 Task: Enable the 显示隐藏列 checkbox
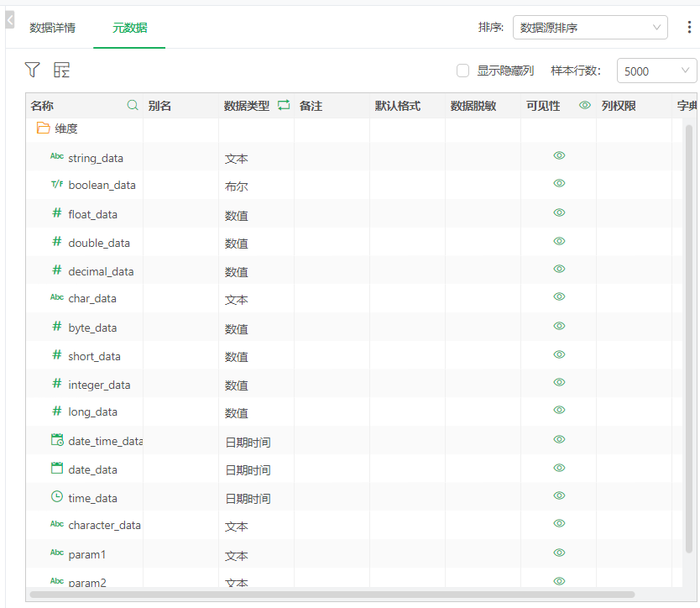462,71
